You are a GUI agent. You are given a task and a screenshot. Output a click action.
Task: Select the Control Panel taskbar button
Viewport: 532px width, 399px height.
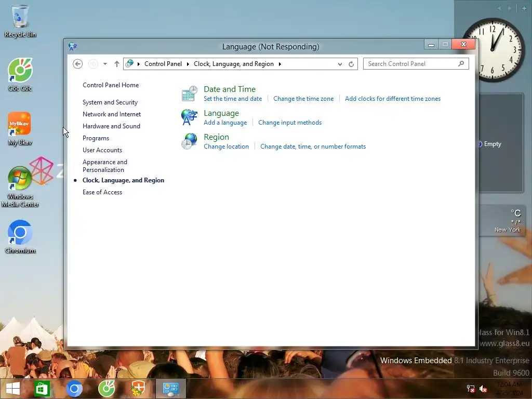170,389
